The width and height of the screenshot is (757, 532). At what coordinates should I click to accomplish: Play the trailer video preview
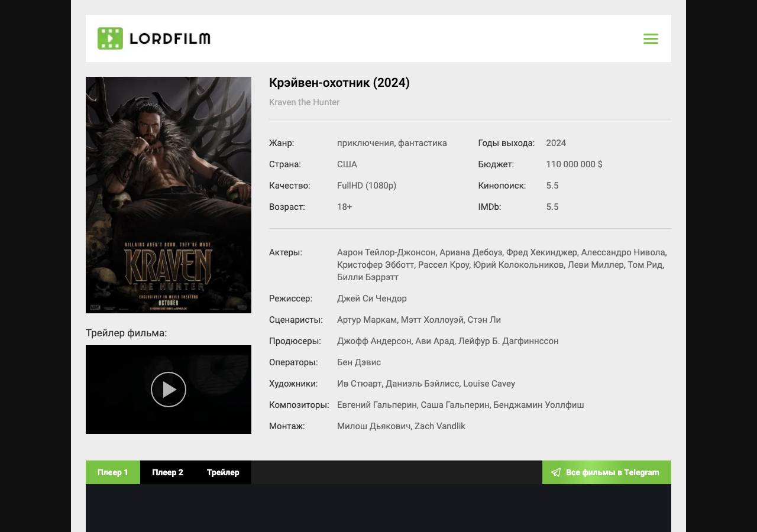pos(169,390)
